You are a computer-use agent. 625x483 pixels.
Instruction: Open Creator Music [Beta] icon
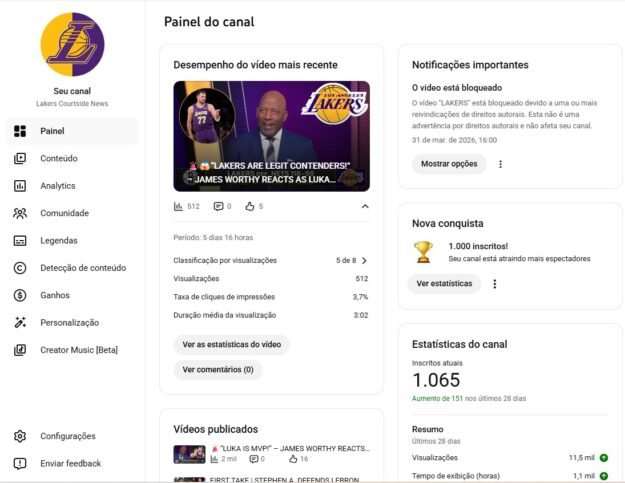pyautogui.click(x=20, y=350)
